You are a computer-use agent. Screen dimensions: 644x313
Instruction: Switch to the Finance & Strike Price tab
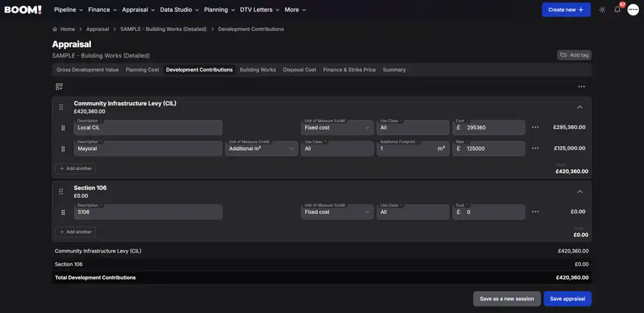tap(350, 70)
